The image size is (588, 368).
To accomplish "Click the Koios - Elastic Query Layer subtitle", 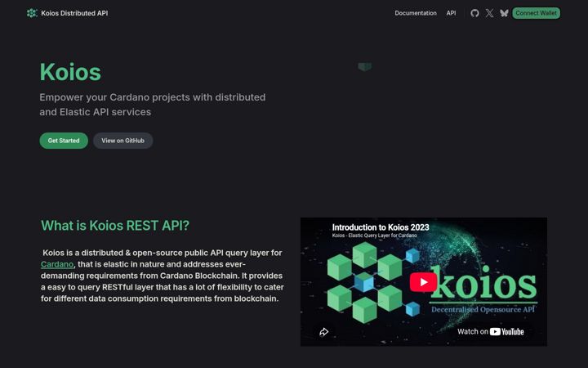I will click(x=374, y=236).
